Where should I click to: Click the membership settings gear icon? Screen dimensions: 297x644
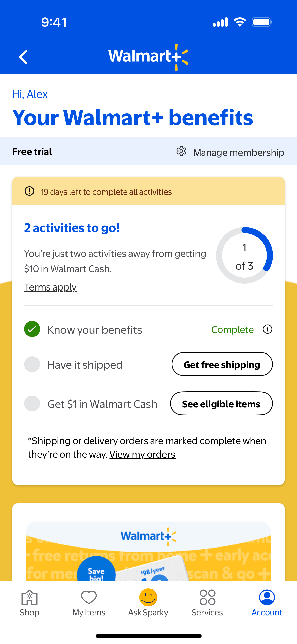[181, 151]
